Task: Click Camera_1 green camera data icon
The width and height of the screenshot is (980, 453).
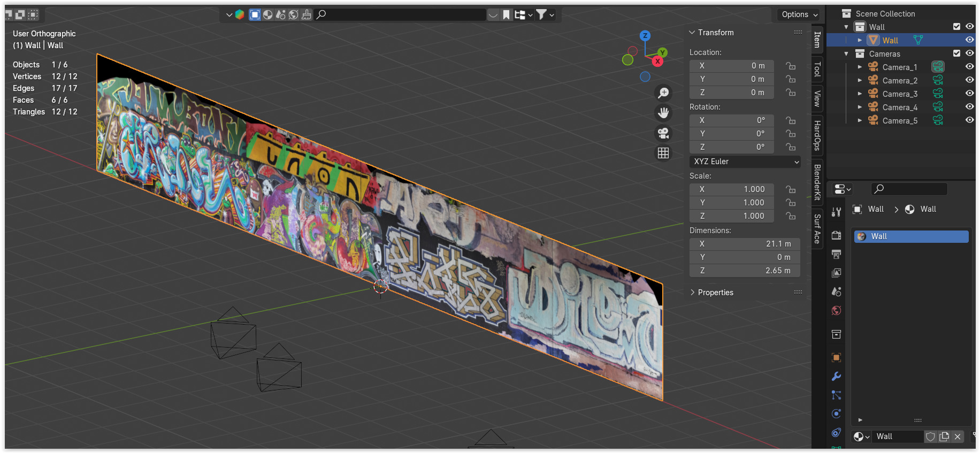Action: pyautogui.click(x=938, y=67)
